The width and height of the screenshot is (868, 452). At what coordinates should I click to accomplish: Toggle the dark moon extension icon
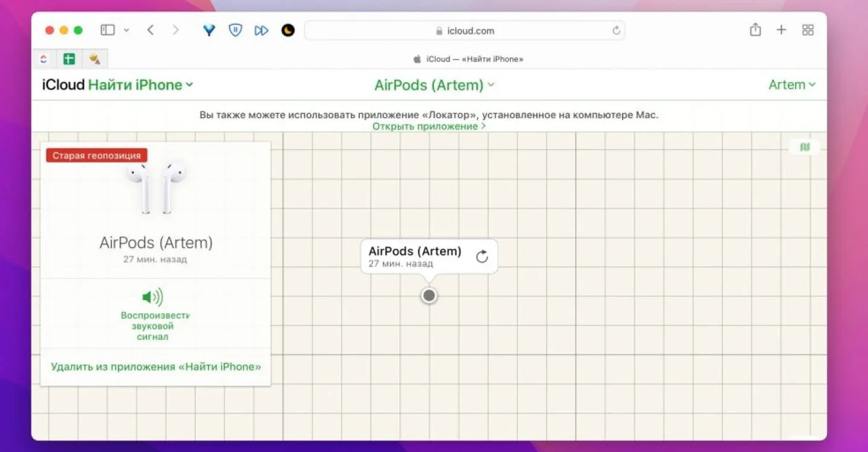288,30
